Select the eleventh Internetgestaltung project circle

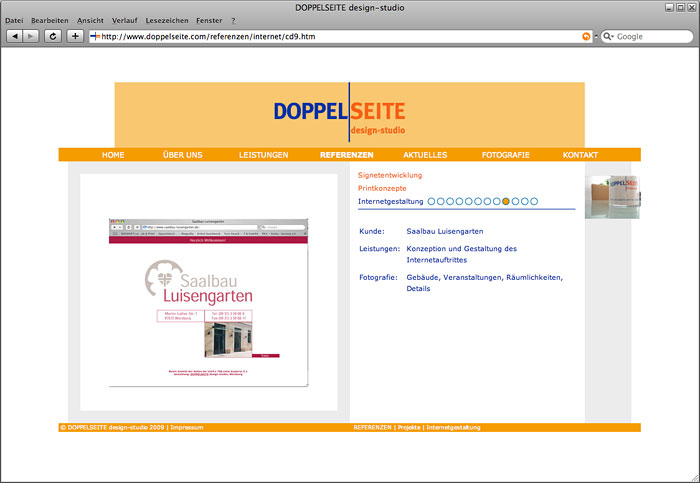(x=525, y=201)
